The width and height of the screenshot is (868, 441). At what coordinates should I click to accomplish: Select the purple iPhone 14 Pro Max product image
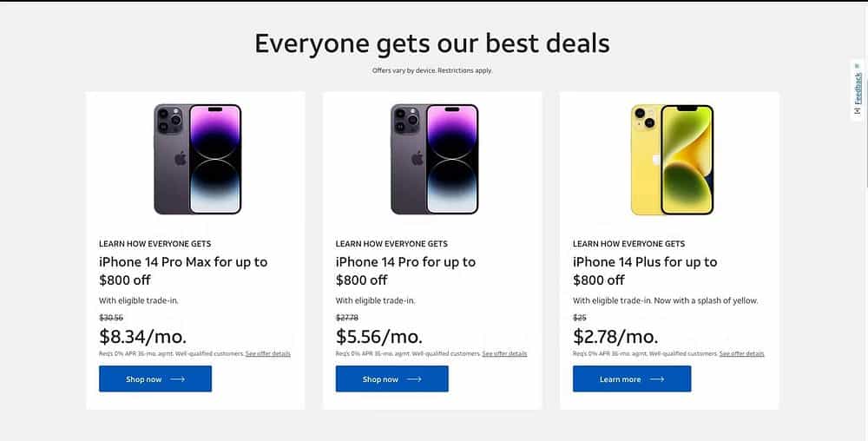coord(198,160)
